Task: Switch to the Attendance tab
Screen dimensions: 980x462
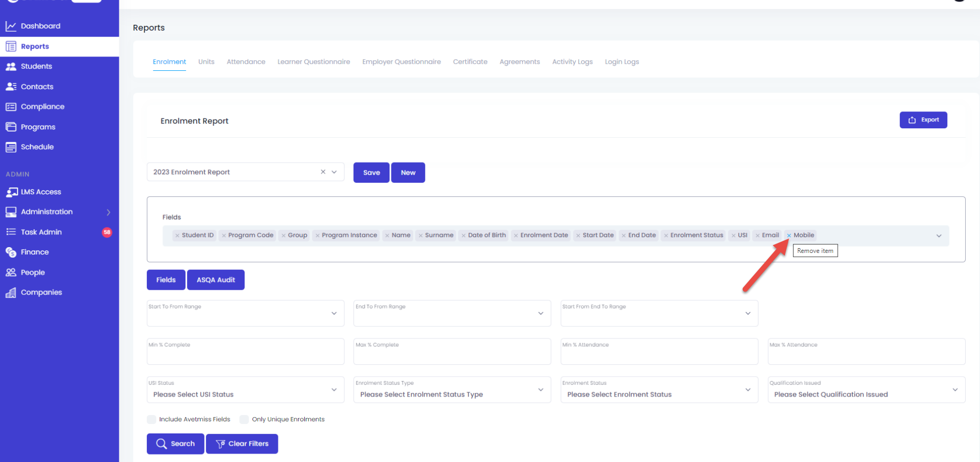Action: (246, 62)
